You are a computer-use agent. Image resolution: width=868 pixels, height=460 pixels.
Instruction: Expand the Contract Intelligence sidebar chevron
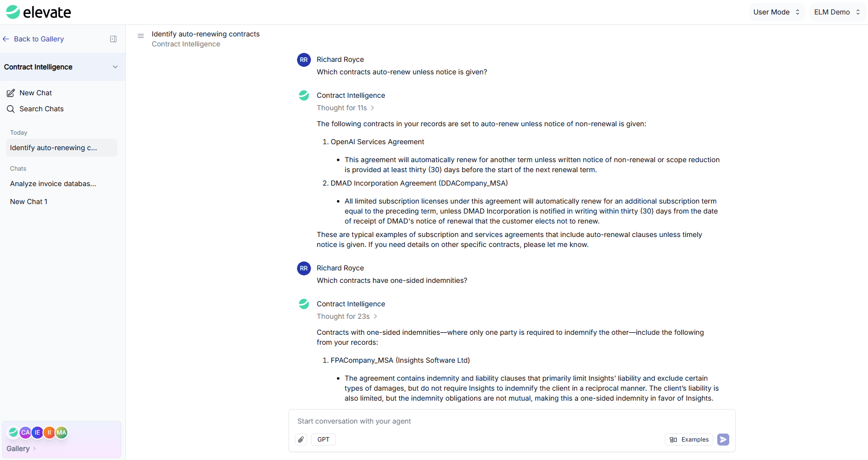pos(115,67)
